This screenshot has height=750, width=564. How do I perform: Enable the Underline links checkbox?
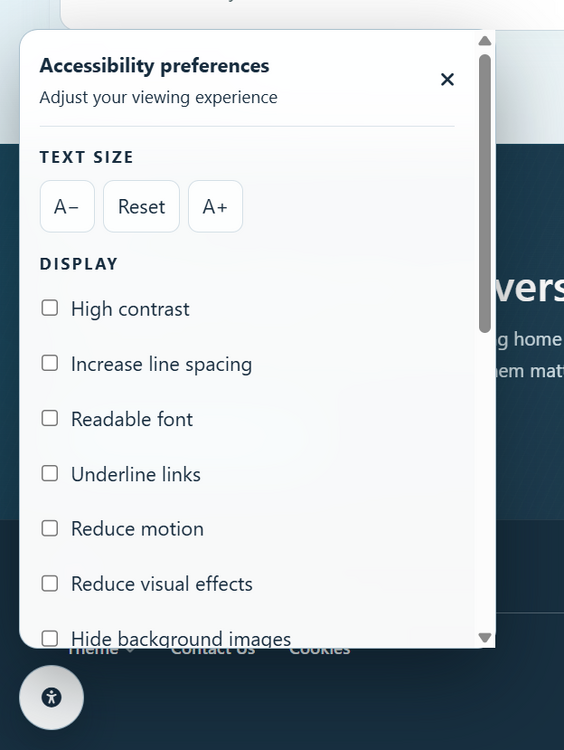[x=50, y=474]
